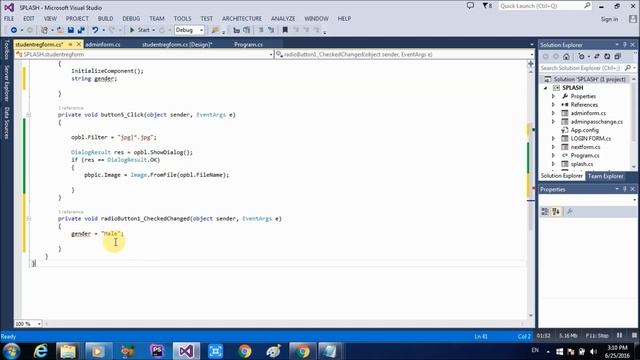
Task: Toggle auto-hide pin on Solution Explorer panel
Action: point(624,44)
